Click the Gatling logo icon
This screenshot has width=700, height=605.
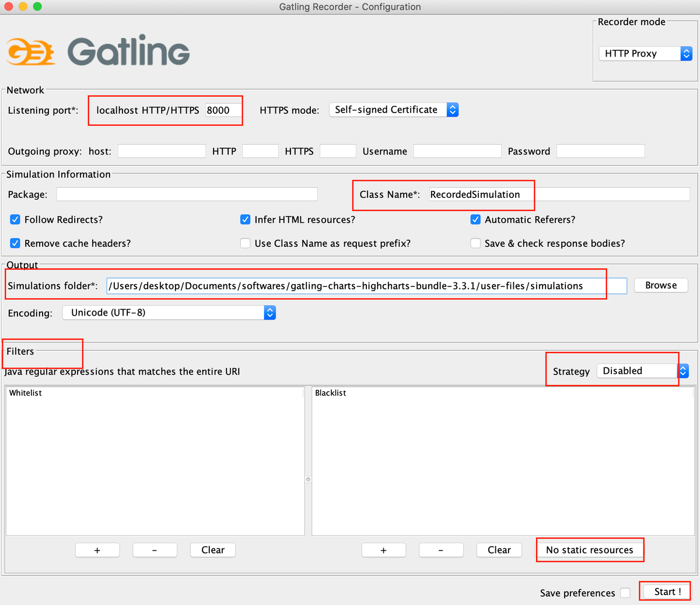coord(30,51)
